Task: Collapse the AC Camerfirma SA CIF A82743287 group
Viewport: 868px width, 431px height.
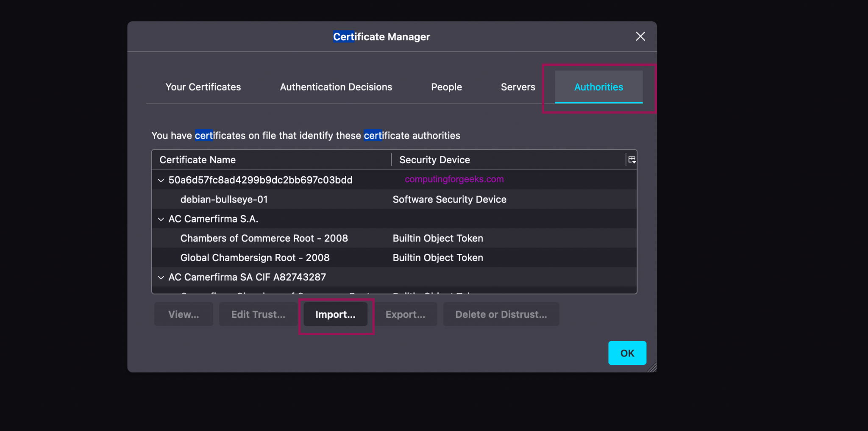Action: click(161, 277)
